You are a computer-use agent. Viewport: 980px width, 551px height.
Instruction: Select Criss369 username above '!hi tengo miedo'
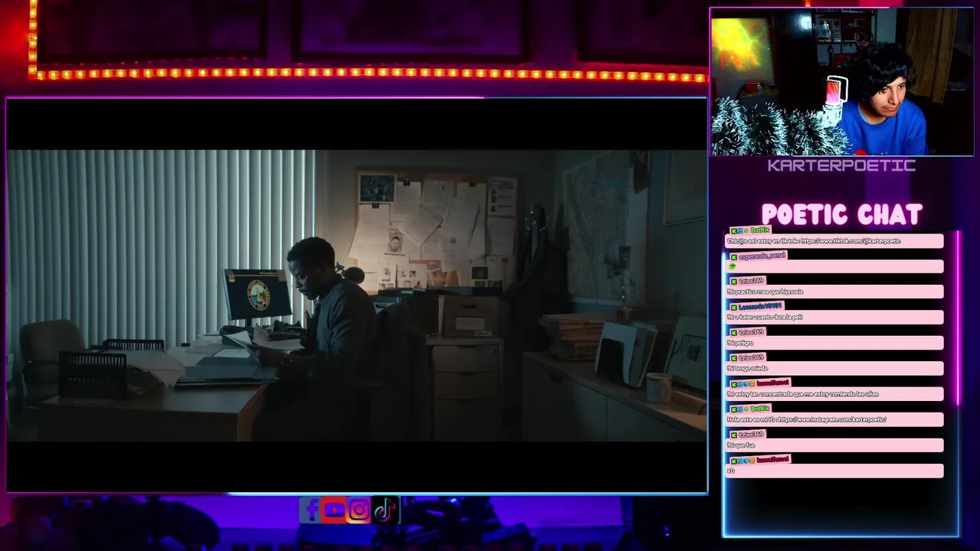(x=751, y=357)
